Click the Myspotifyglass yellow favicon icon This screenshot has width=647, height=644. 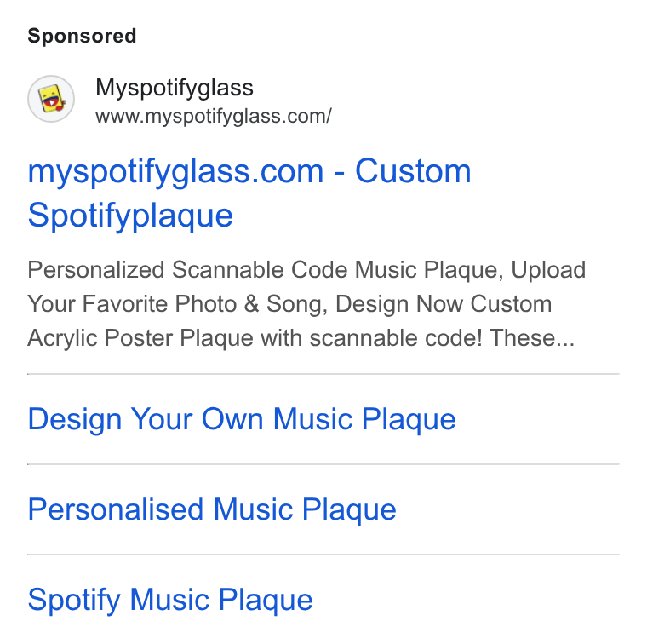click(x=51, y=99)
